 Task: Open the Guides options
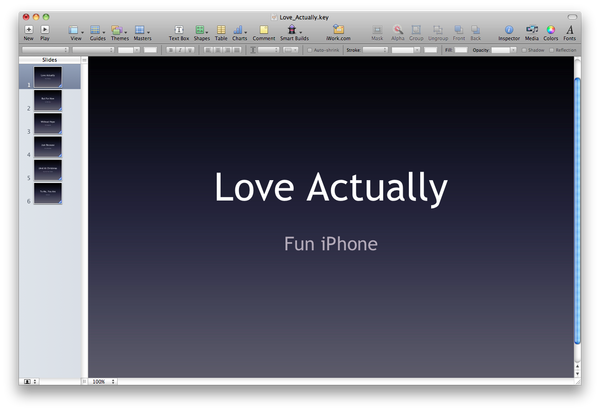pyautogui.click(x=98, y=33)
